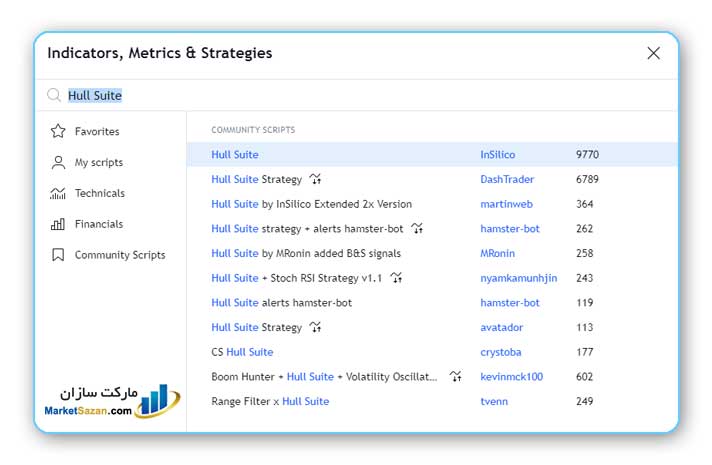Click the Favorites star icon
Screen dimensions: 712x465
click(x=58, y=131)
